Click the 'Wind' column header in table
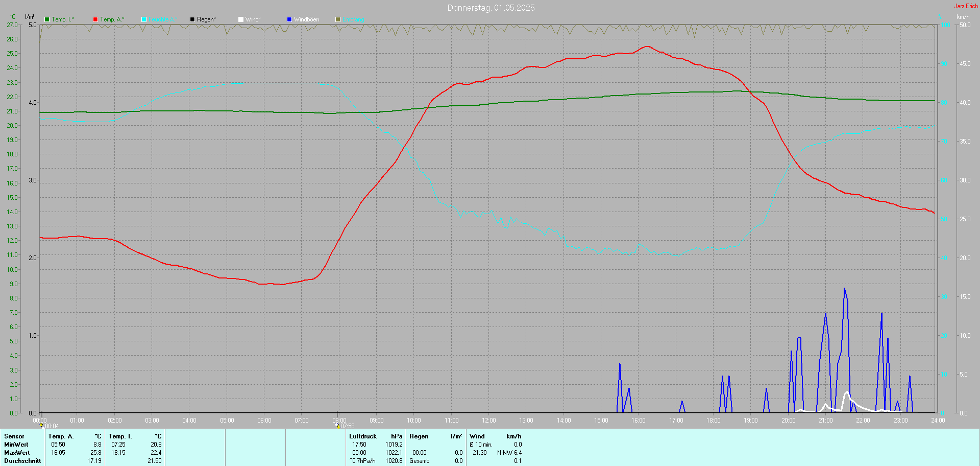Viewport: 980px width, 466px height. tap(477, 436)
